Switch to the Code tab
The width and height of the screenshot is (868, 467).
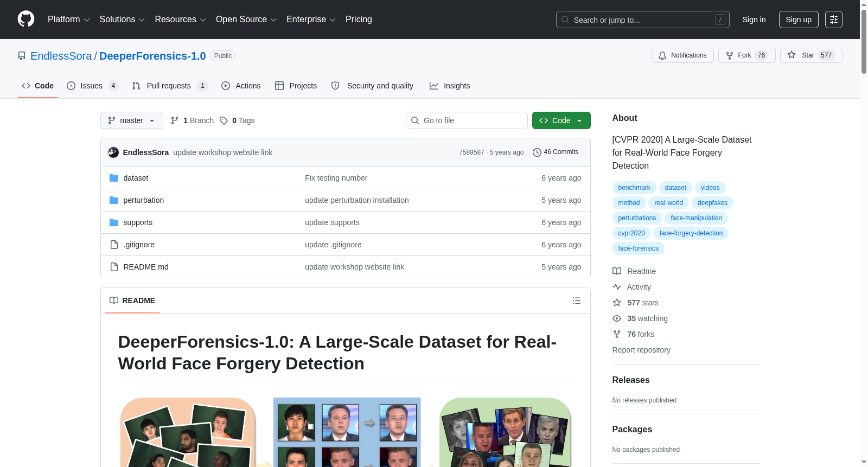[x=38, y=86]
